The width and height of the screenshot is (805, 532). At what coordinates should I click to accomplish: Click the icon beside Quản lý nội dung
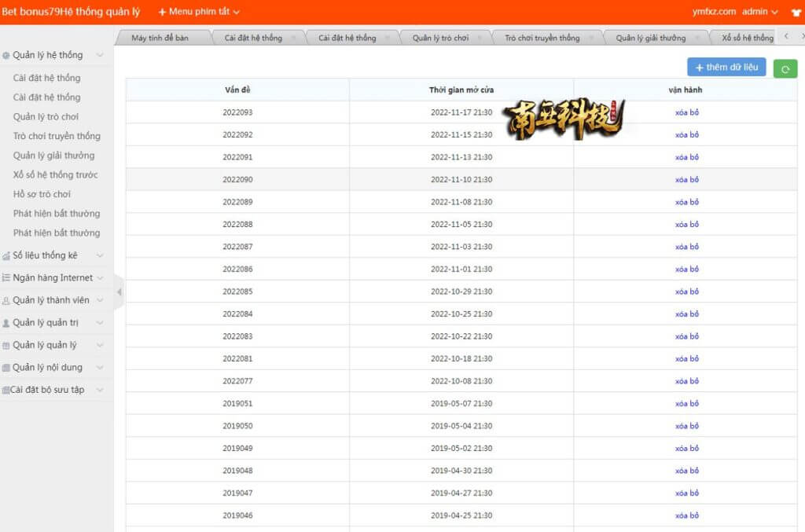pos(6,367)
